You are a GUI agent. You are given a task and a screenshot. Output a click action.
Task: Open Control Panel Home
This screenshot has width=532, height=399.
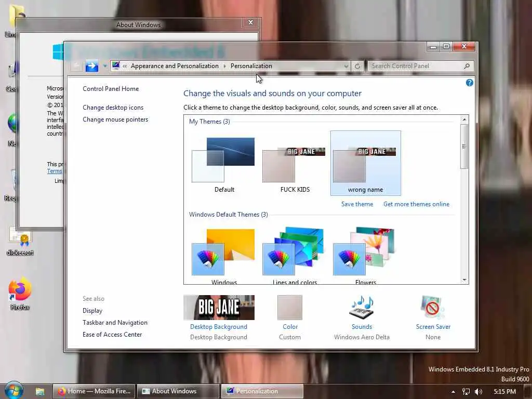coord(111,88)
